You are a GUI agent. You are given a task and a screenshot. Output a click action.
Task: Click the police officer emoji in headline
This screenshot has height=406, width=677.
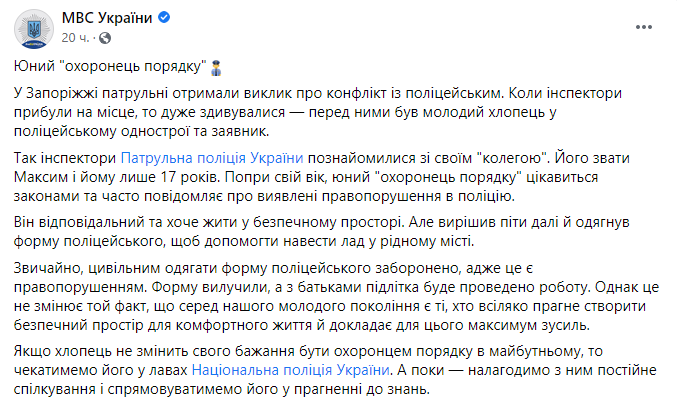pos(215,66)
